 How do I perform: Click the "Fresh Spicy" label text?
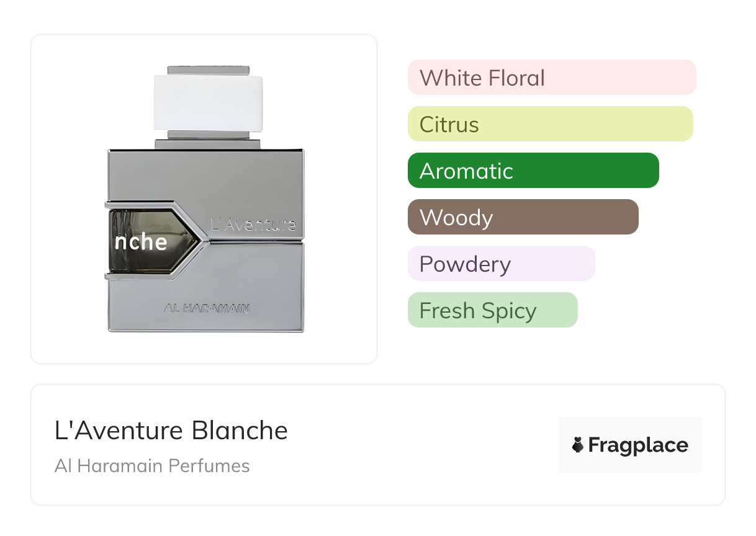point(477,311)
